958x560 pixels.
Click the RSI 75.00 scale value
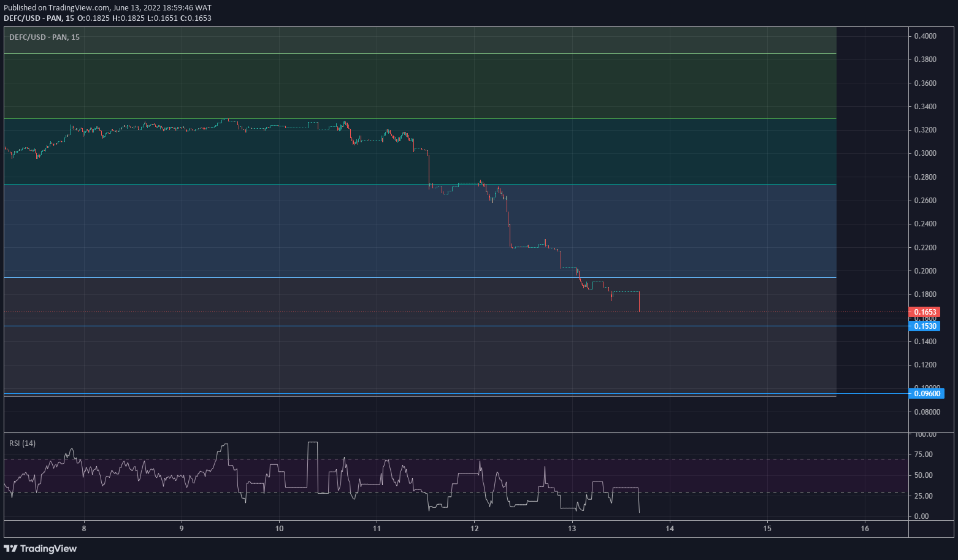(923, 455)
